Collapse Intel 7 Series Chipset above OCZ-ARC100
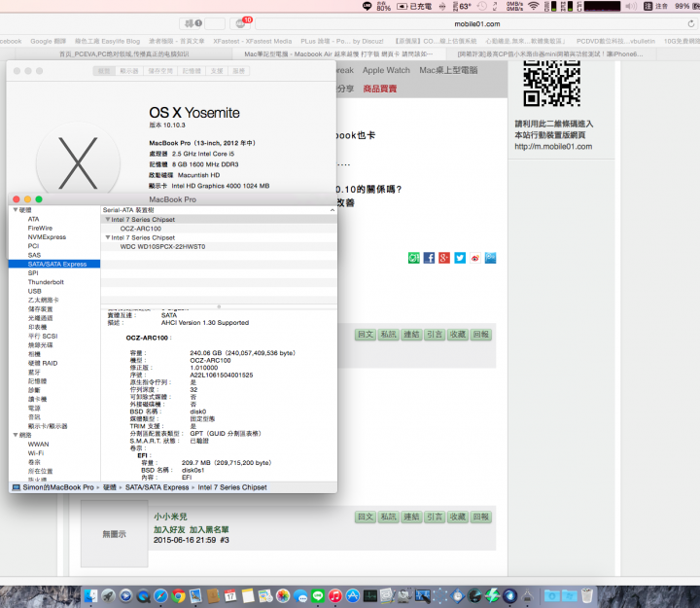The width and height of the screenshot is (700, 608). [108, 219]
